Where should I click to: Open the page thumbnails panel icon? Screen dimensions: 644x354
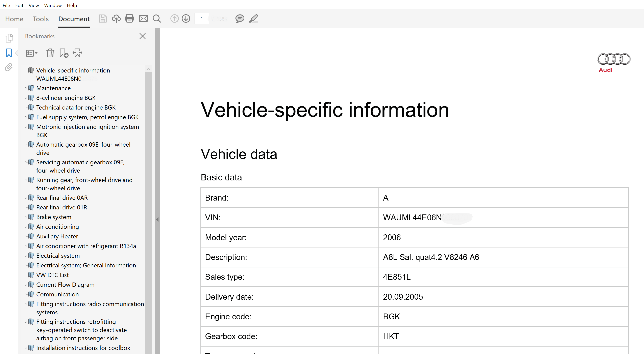click(x=9, y=38)
